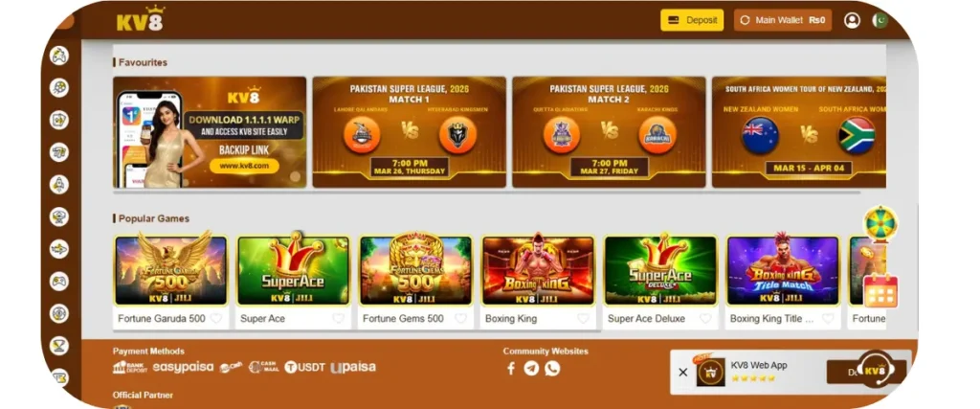980x409 pixels.
Task: Click the Pakistan flag language icon
Action: coord(880,20)
